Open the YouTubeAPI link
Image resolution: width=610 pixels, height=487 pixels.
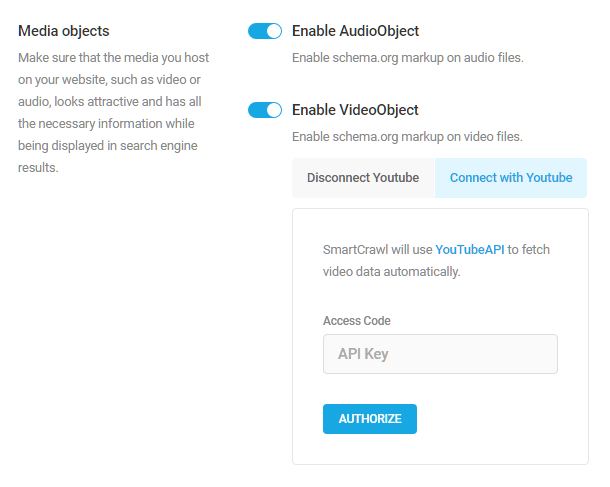[x=470, y=249]
